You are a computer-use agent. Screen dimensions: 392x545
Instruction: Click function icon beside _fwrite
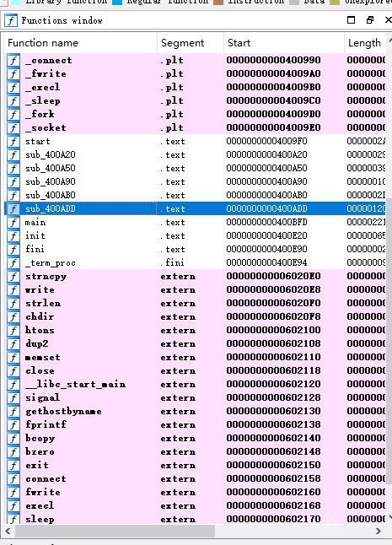[x=13, y=73]
